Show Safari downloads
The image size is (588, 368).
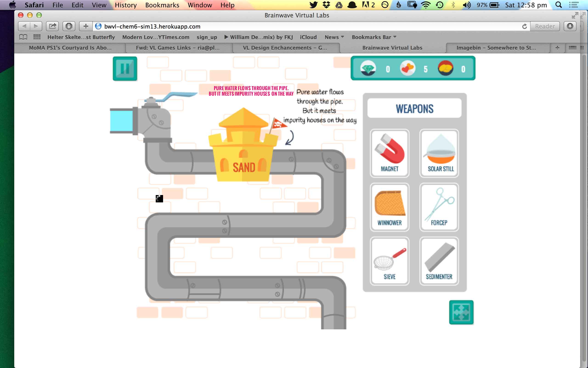click(x=570, y=26)
